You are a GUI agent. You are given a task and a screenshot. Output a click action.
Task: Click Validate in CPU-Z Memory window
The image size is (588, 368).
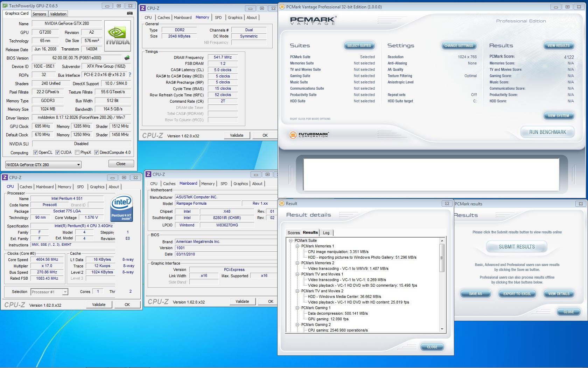click(237, 135)
